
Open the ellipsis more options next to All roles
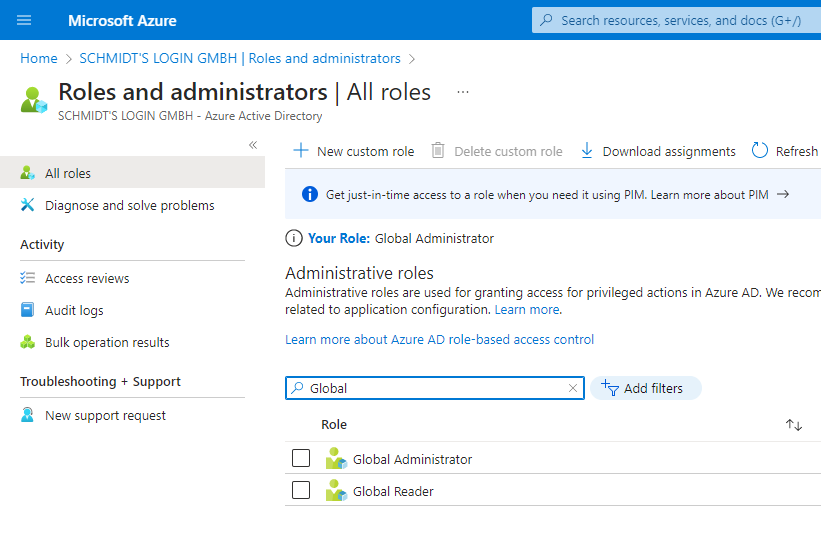[463, 92]
